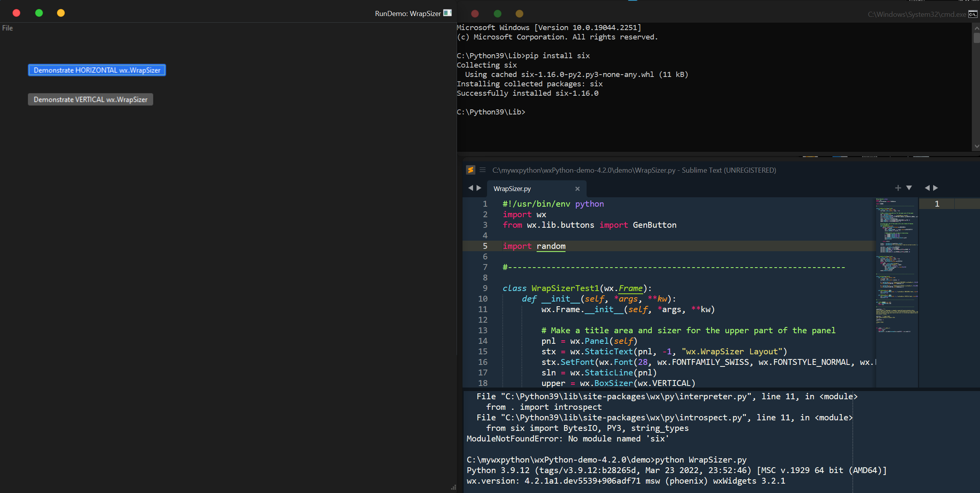This screenshot has width=980, height=493.
Task: Open the tab list dropdown triangle
Action: click(x=909, y=188)
